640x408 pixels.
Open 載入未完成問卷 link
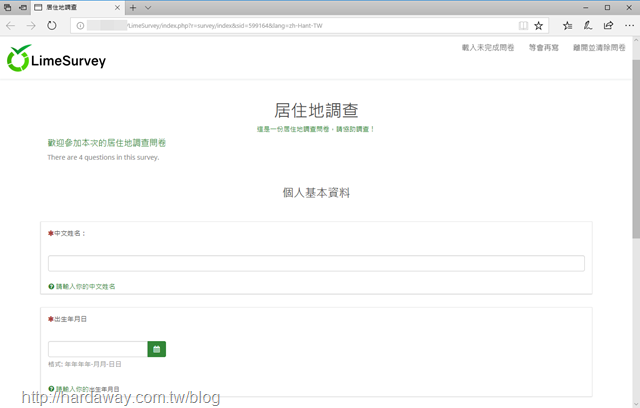pos(488,48)
